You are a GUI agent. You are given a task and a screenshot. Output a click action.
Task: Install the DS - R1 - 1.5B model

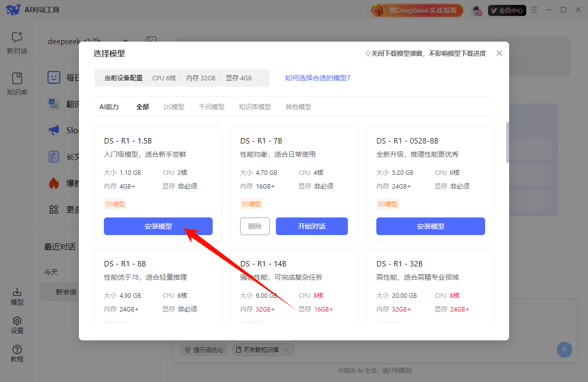coord(158,226)
